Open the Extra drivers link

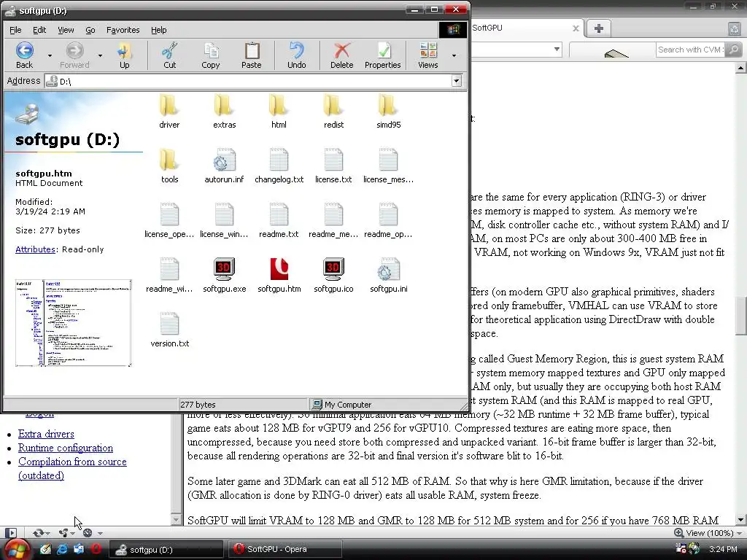tap(46, 434)
